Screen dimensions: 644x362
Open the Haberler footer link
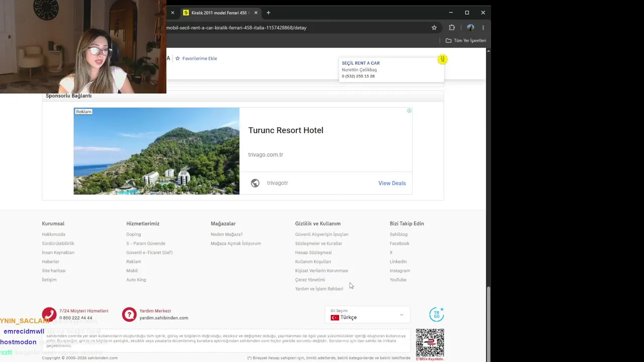pos(50,261)
